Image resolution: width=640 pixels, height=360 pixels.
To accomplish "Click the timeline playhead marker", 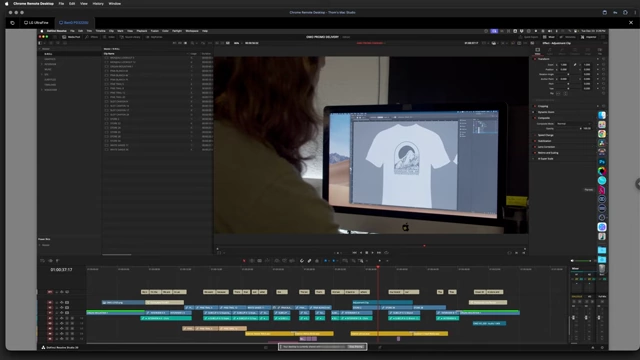I will [x=378, y=267].
